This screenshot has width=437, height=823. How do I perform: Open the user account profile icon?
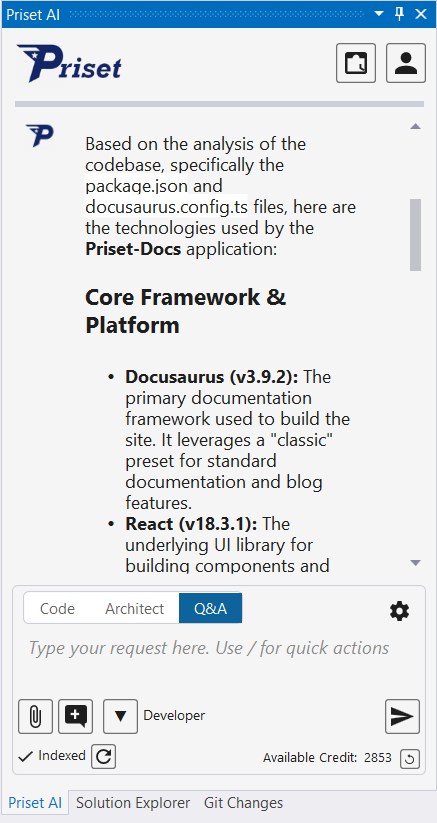pyautogui.click(x=406, y=63)
